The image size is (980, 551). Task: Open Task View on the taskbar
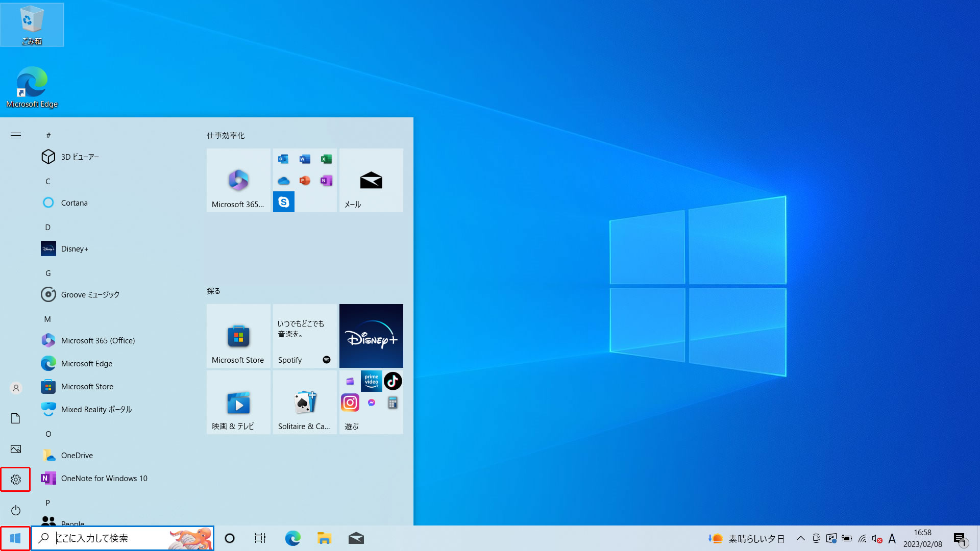pyautogui.click(x=260, y=538)
